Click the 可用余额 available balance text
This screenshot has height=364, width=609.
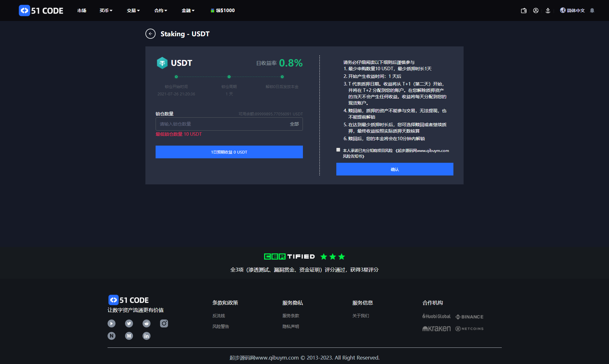tap(271, 114)
